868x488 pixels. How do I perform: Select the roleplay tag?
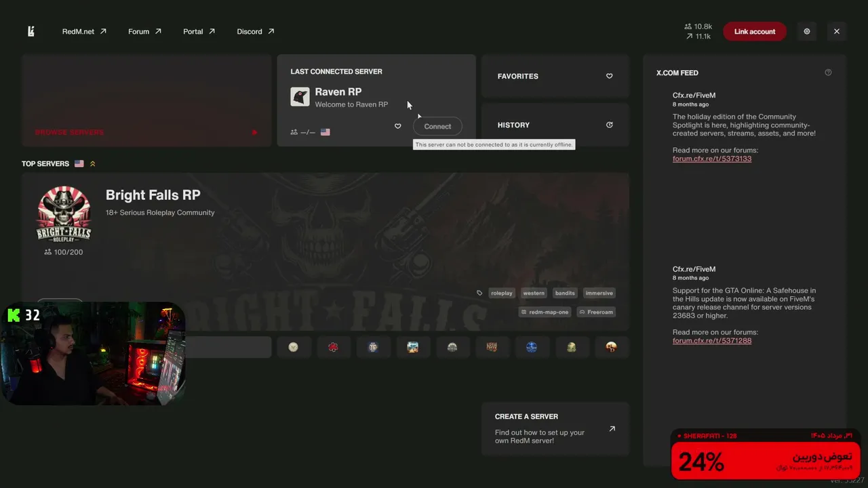tap(502, 293)
